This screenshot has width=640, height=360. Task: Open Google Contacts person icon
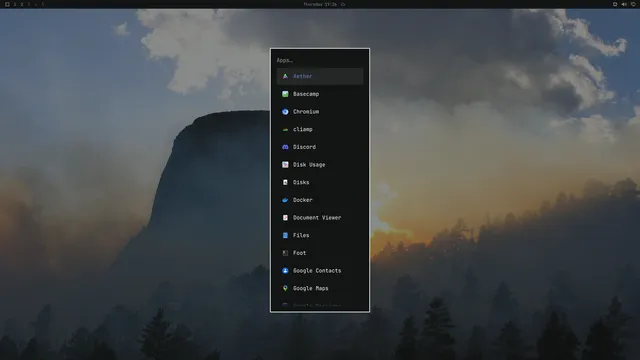tap(285, 271)
